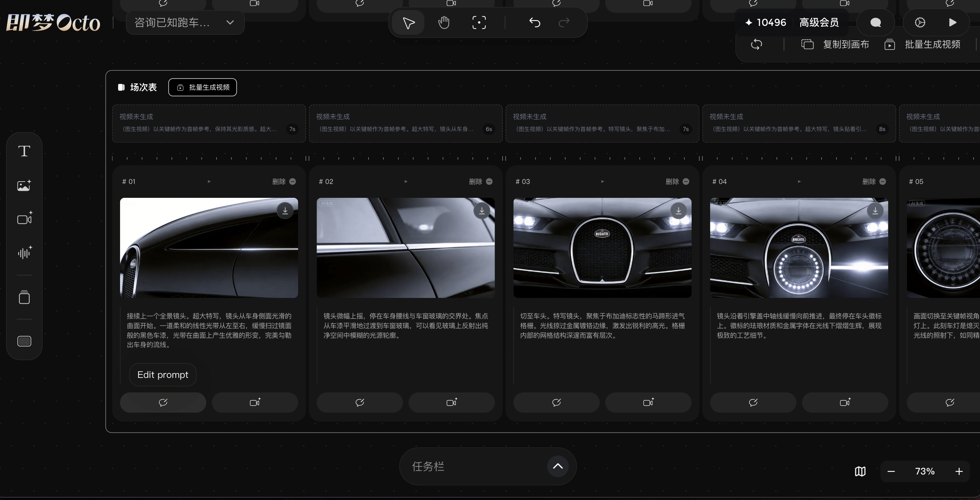Click the play icon in top bar
Screen dimensions: 980x500
pyautogui.click(x=953, y=22)
